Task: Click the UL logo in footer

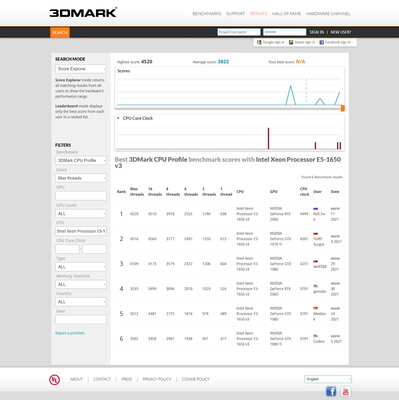Action: [x=54, y=379]
